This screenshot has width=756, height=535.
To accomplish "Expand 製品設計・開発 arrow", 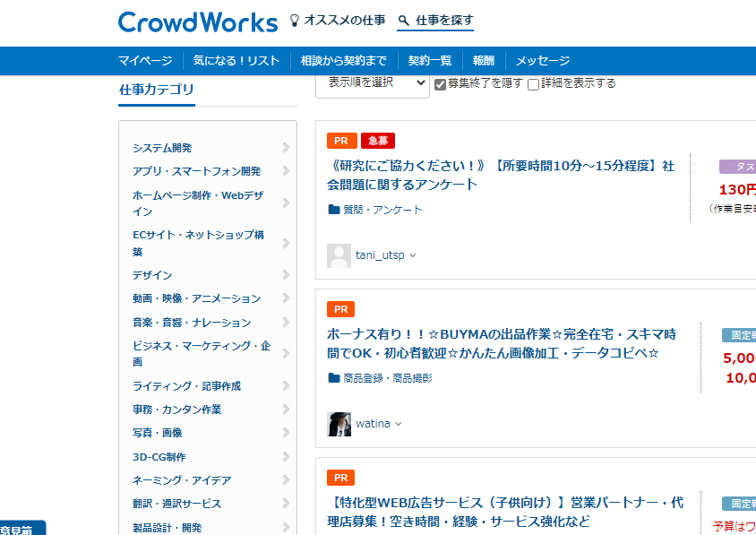I will (286, 527).
